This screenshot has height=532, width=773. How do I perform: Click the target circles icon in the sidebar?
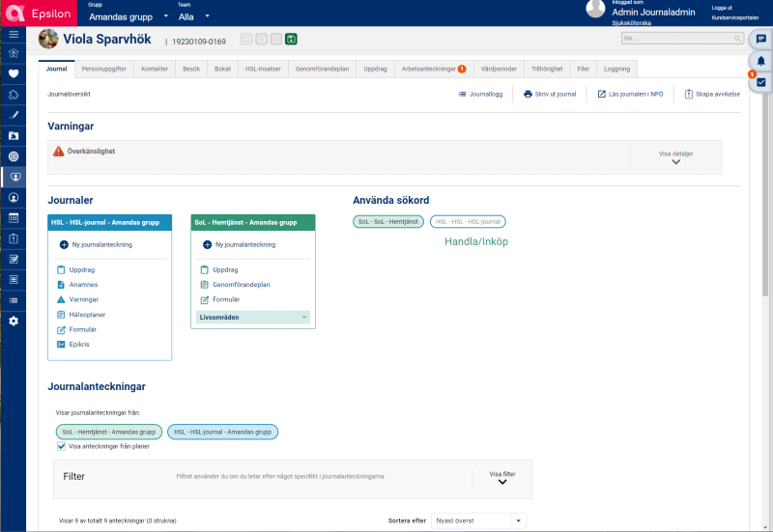pyautogui.click(x=14, y=156)
